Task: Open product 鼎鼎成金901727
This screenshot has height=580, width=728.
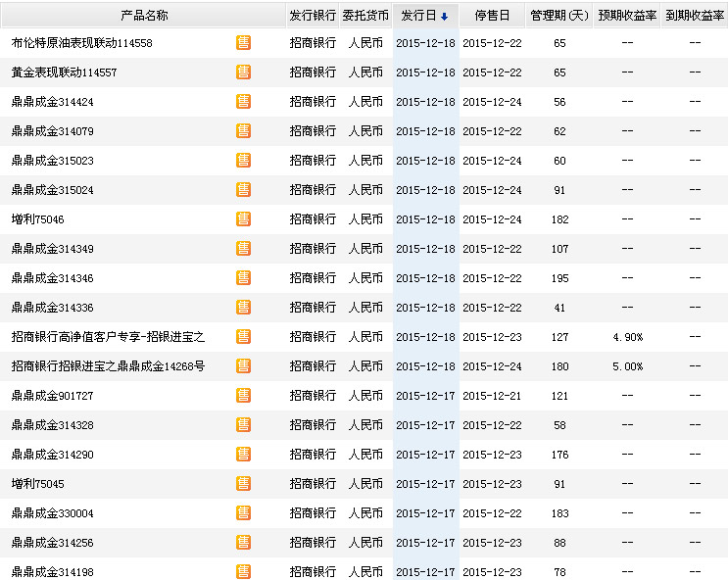Action: pos(53,396)
